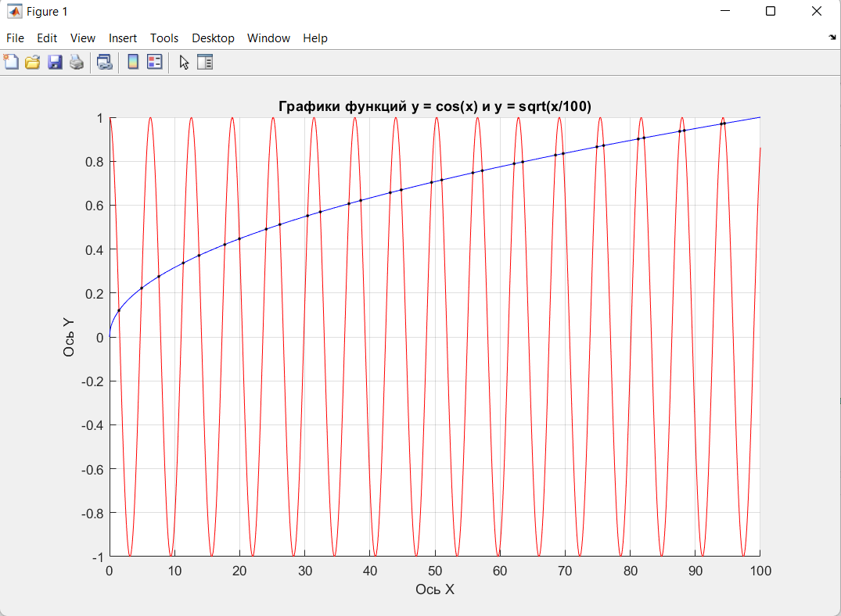Open the Help menu
The image size is (841, 616).
314,38
